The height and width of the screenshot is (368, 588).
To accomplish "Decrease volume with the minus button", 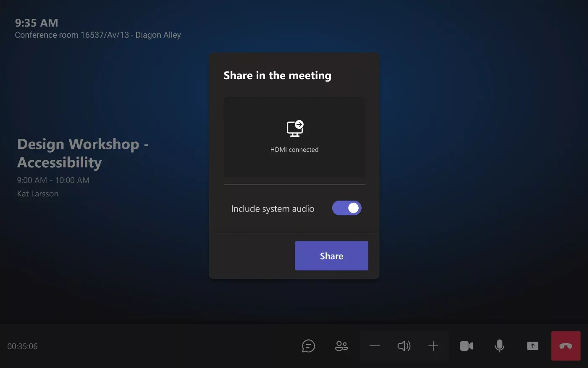I will coord(375,346).
